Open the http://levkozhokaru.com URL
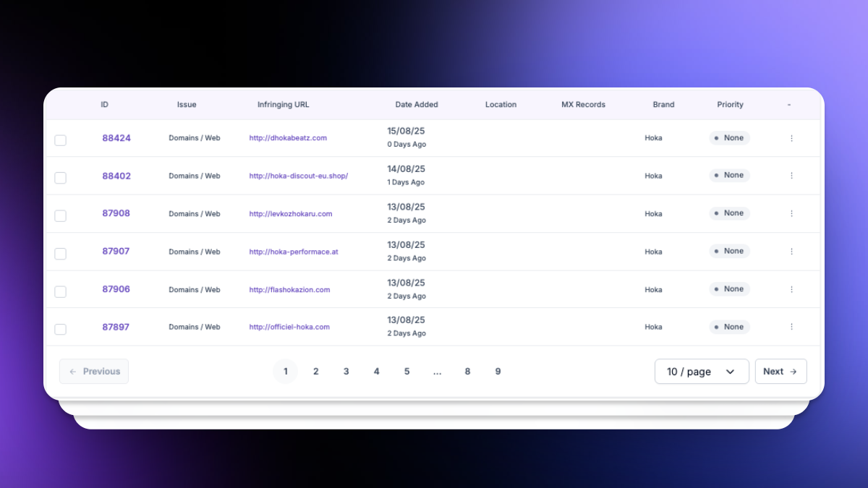The image size is (868, 488). pos(291,214)
